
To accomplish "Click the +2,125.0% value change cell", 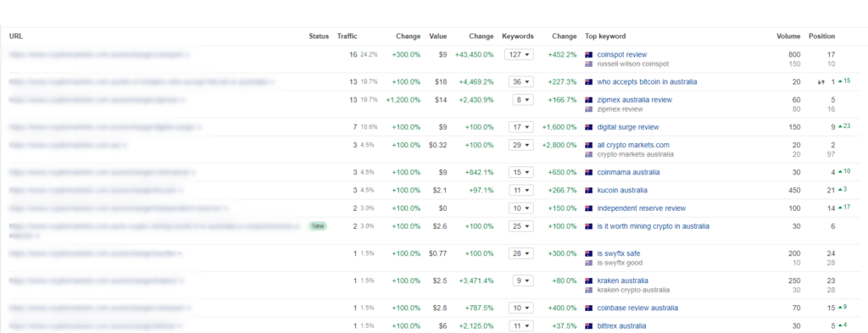I will pos(476,326).
